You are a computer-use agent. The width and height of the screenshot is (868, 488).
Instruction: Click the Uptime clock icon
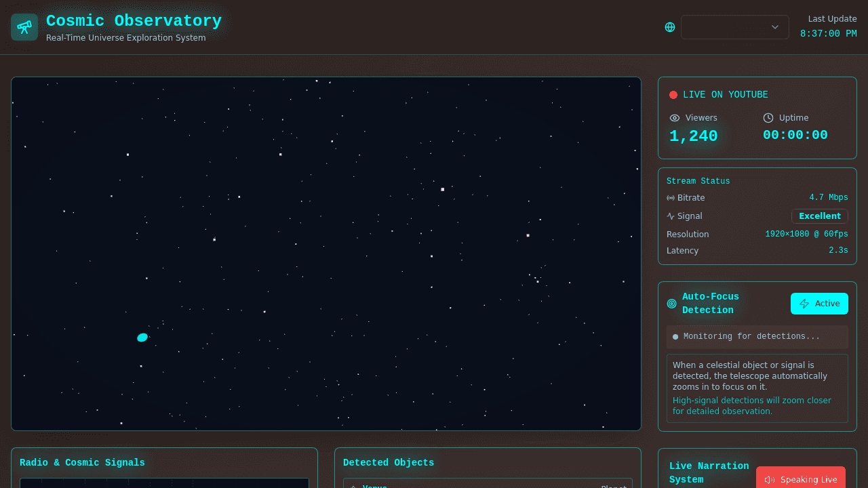point(767,118)
